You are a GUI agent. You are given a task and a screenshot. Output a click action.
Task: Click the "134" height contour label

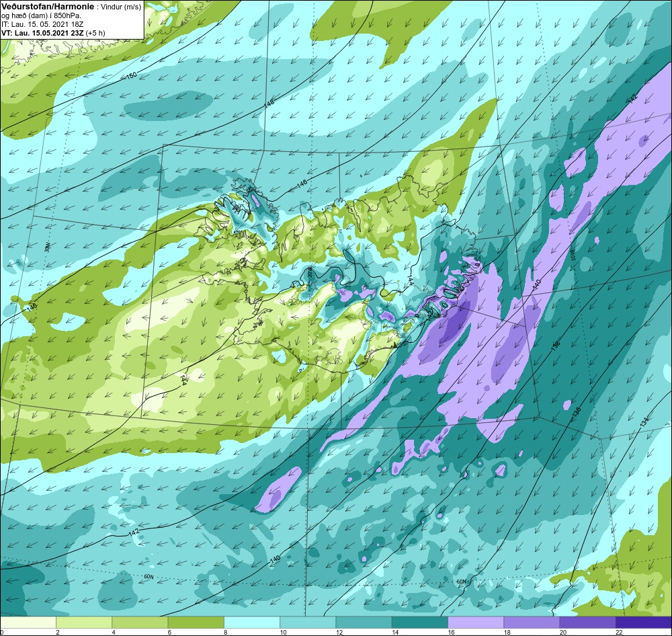(644, 421)
